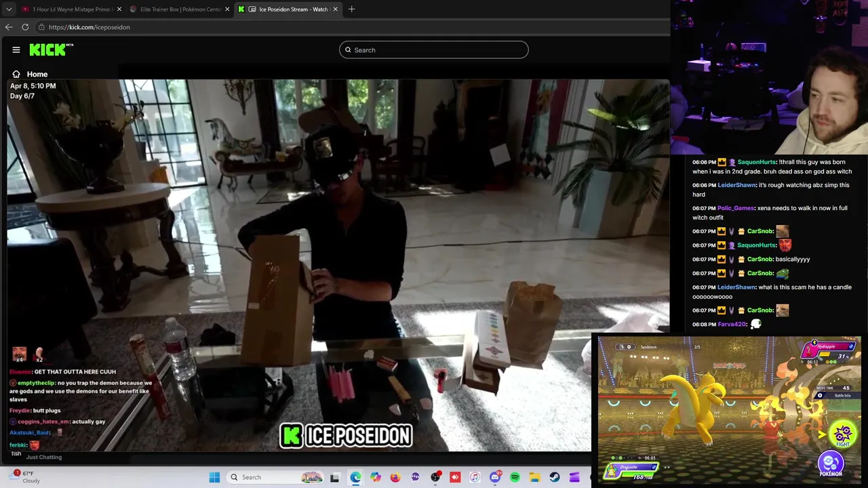Click the Kick logo

(51, 49)
